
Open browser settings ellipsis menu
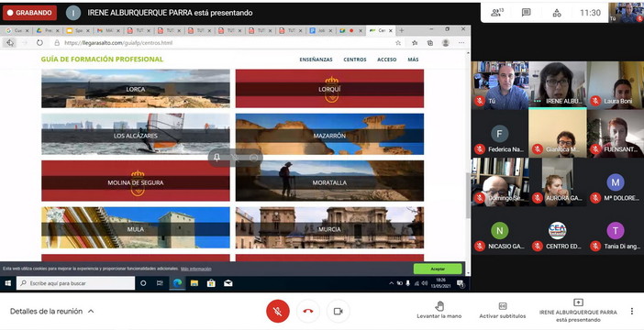tap(461, 43)
